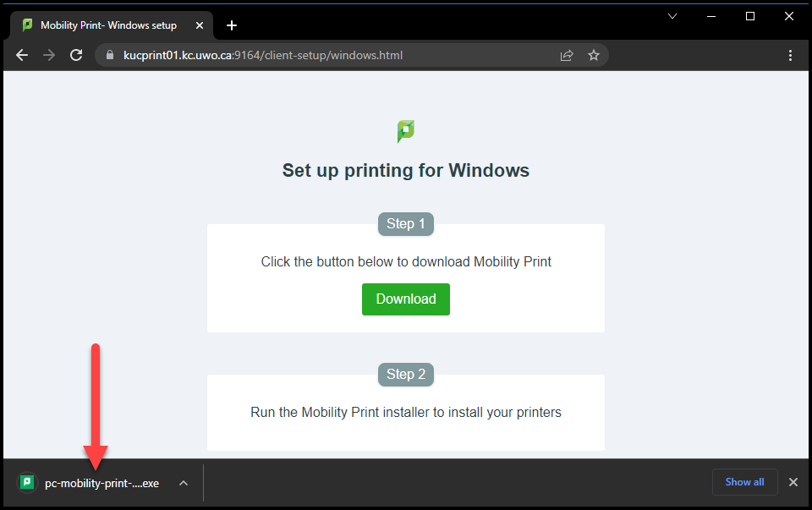This screenshot has width=812, height=510.
Task: Click the address bar URL
Action: point(263,56)
